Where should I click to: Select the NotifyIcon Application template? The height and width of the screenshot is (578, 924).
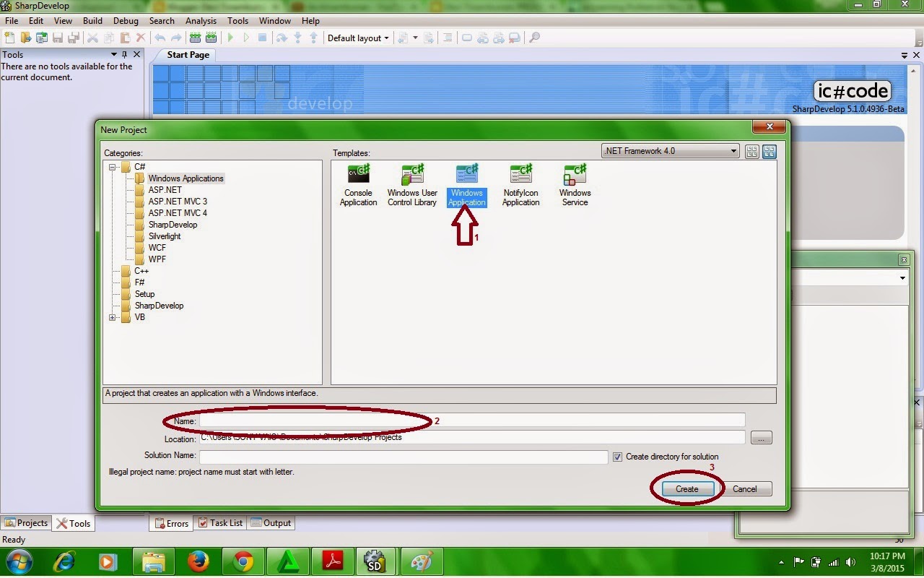[x=520, y=184]
